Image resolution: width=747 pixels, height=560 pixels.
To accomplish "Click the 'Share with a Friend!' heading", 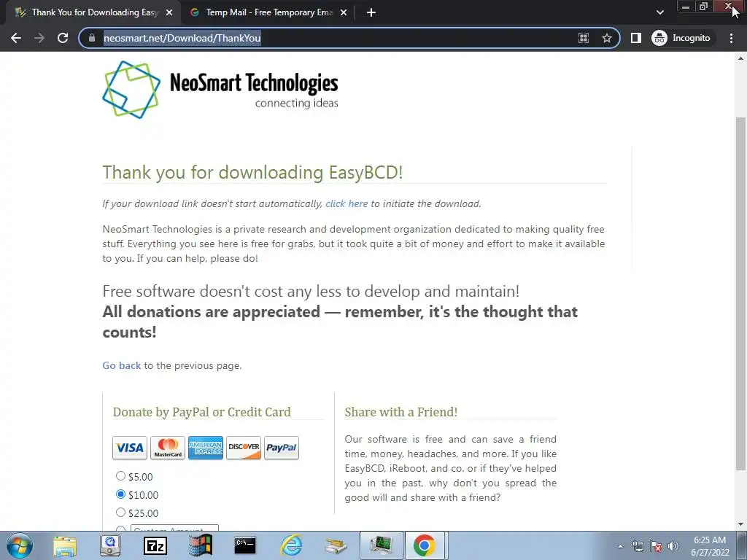I will coord(400,412).
